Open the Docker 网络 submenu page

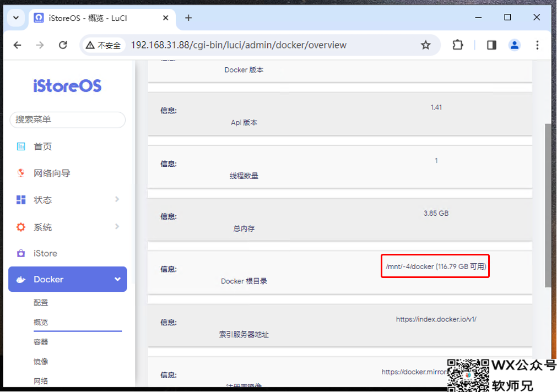tap(41, 381)
